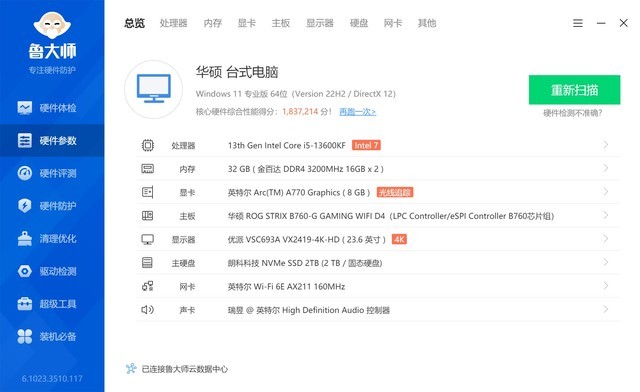Open 装机必备 clover icon
Image resolution: width=640 pixels, height=392 pixels.
pos(24,336)
